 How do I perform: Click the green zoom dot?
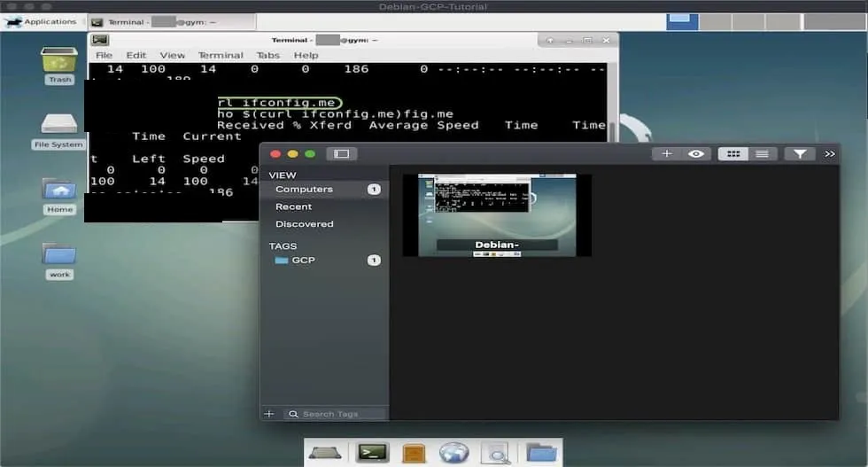coord(310,153)
